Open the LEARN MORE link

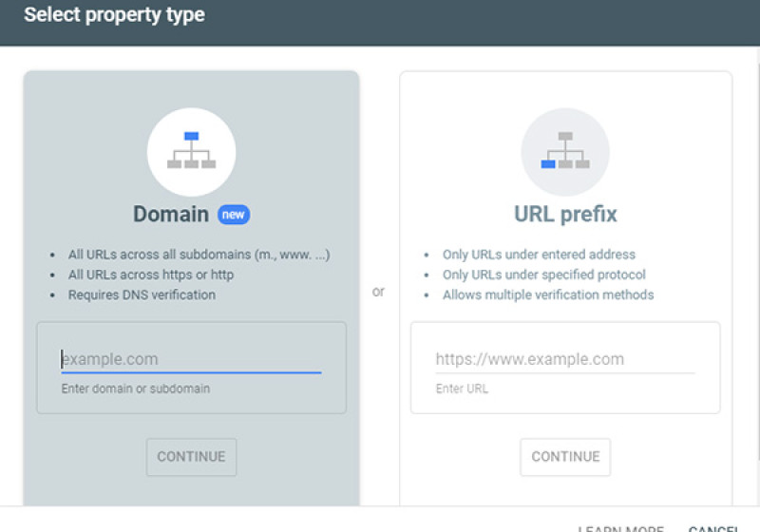(x=621, y=528)
